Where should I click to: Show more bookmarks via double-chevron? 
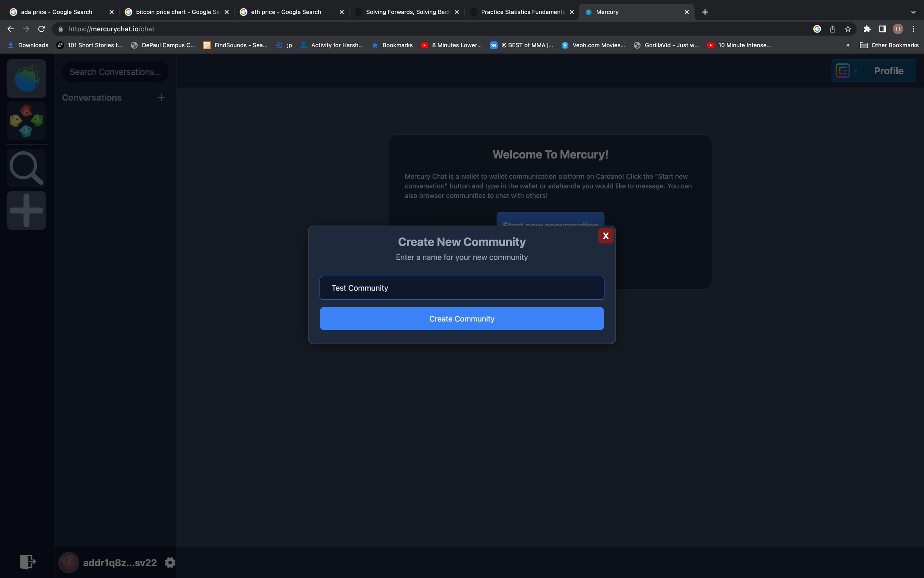point(847,45)
